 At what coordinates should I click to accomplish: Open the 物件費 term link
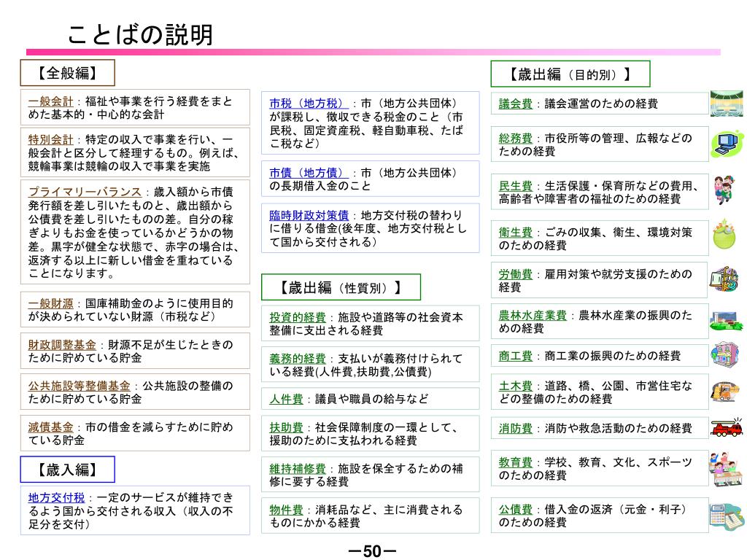286,510
